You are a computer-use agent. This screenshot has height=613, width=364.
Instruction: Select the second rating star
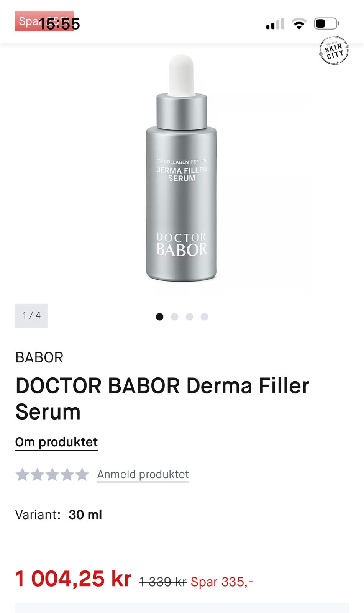[37, 475]
